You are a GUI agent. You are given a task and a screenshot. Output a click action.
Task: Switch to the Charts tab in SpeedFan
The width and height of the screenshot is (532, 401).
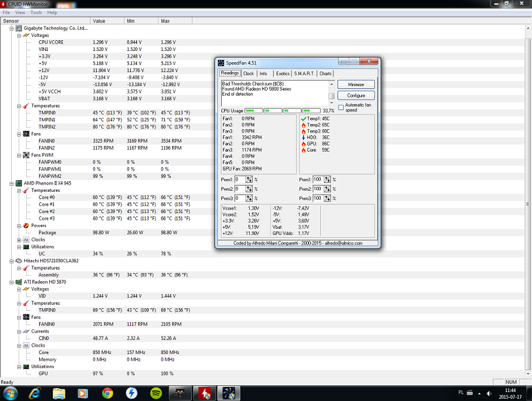325,73
